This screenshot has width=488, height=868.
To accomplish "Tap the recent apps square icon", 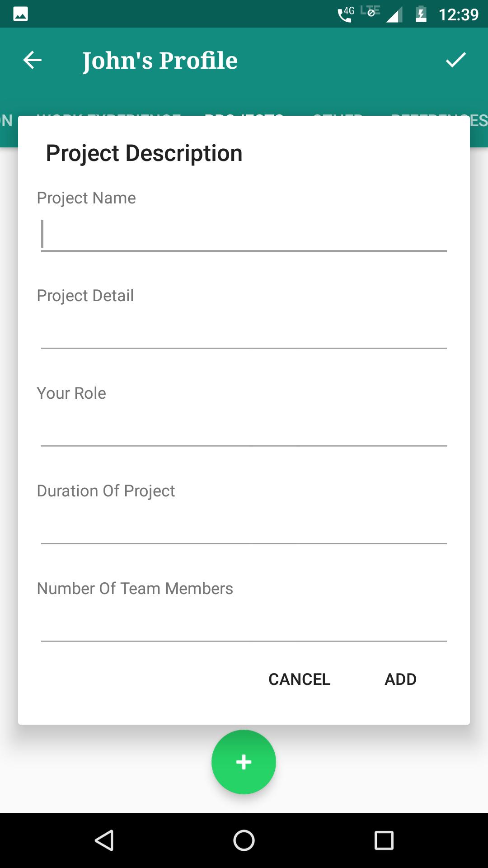I will coord(384,840).
